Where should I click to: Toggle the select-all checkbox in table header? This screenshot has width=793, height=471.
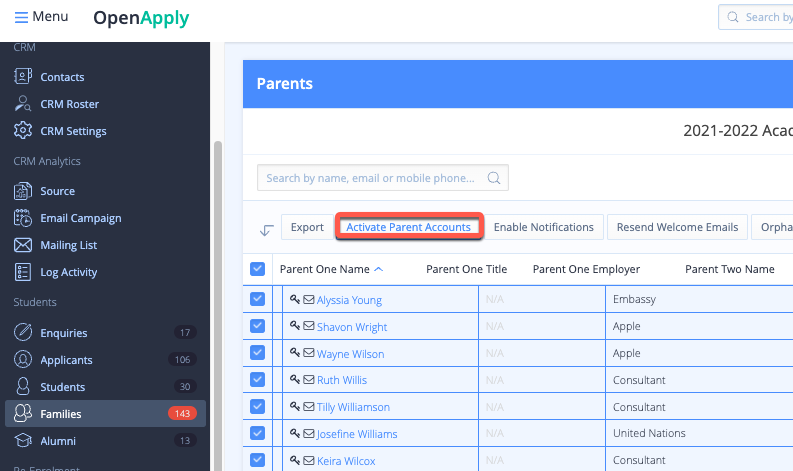point(258,269)
